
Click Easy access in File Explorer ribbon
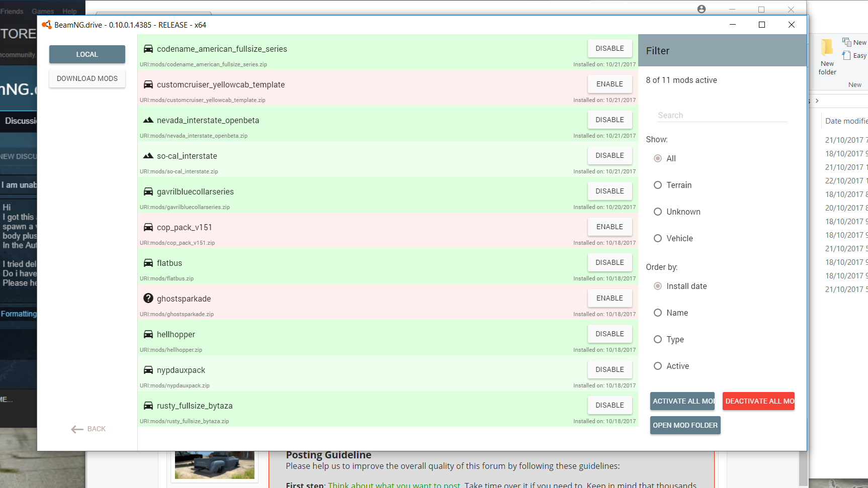pyautogui.click(x=855, y=55)
